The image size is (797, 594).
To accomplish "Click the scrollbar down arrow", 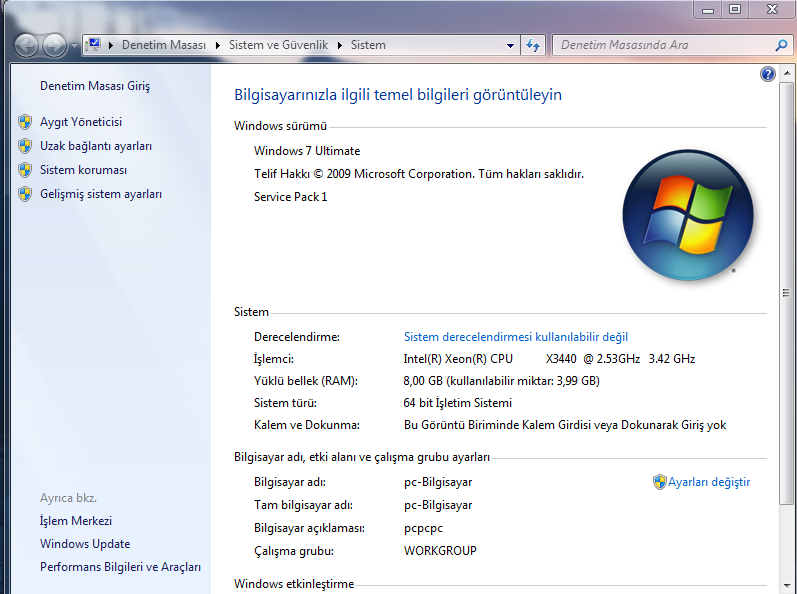I will [786, 586].
